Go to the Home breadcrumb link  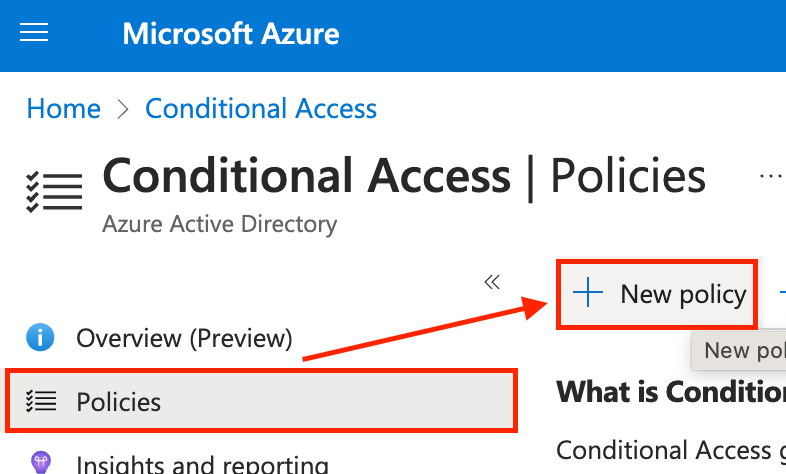tap(63, 108)
